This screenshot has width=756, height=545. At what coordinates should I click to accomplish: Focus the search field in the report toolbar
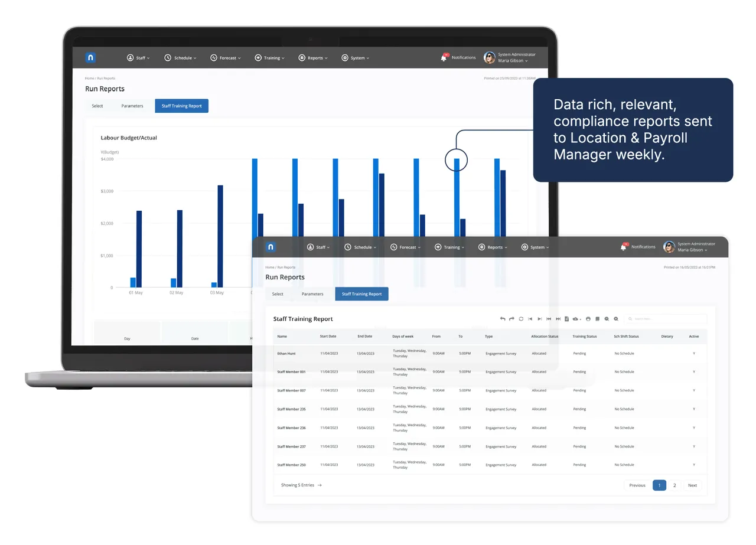click(666, 319)
